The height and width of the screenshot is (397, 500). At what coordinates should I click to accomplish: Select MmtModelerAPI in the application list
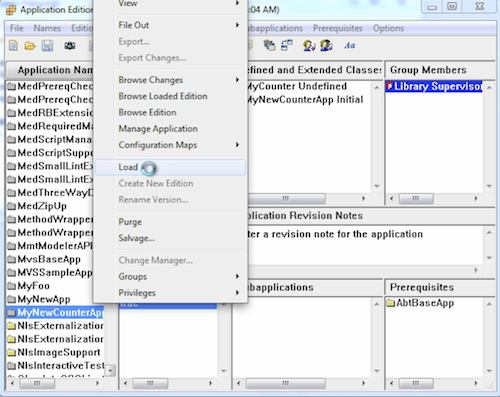[x=55, y=246]
